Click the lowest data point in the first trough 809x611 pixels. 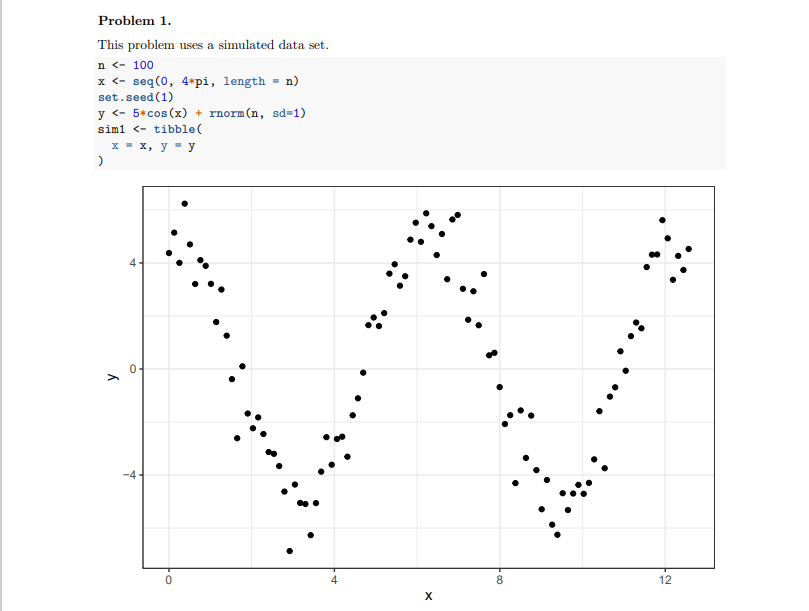pyautogui.click(x=289, y=550)
